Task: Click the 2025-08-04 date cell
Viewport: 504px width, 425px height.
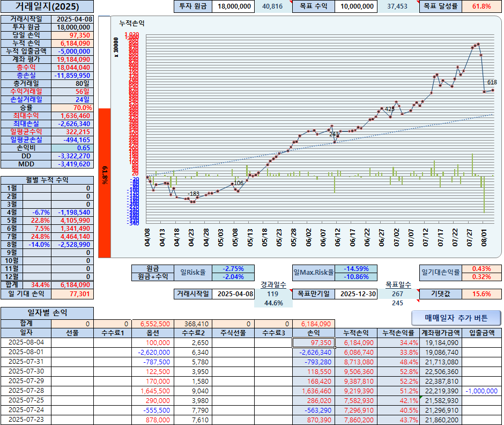Action: [x=26, y=342]
